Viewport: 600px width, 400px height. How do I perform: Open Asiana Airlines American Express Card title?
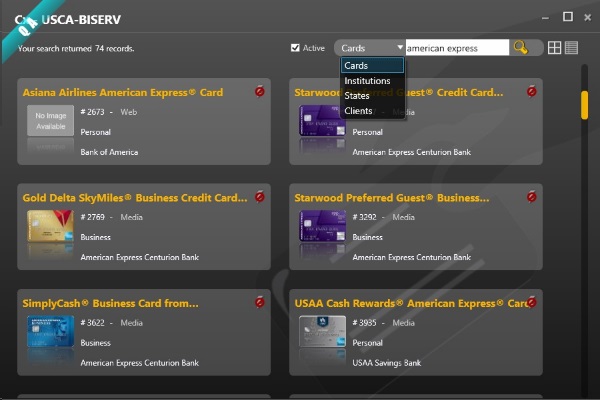point(123,92)
